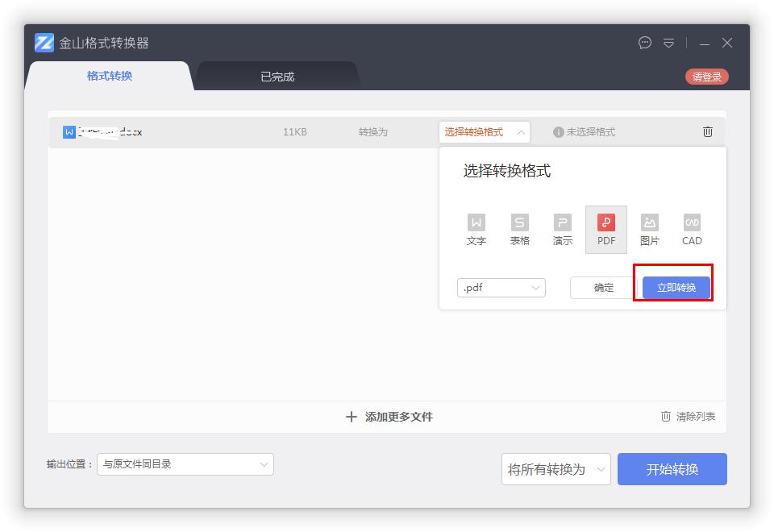Viewport: 774px width, 532px height.
Task: Click the 立即转换 convert now button
Action: click(x=674, y=286)
